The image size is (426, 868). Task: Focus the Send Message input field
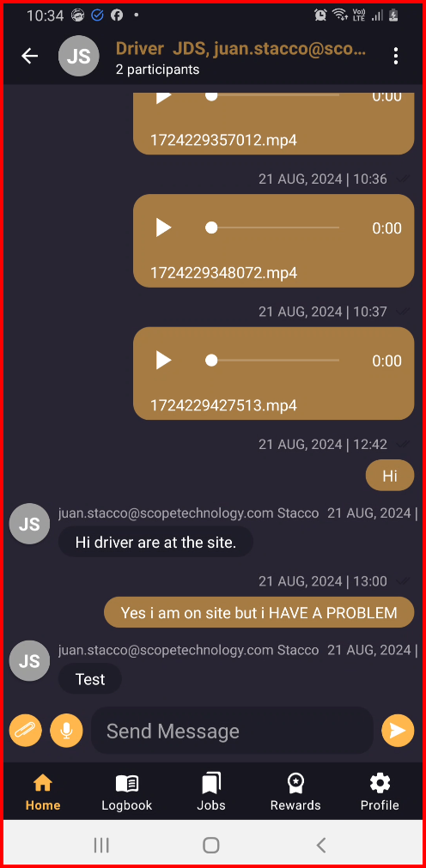pos(232,731)
